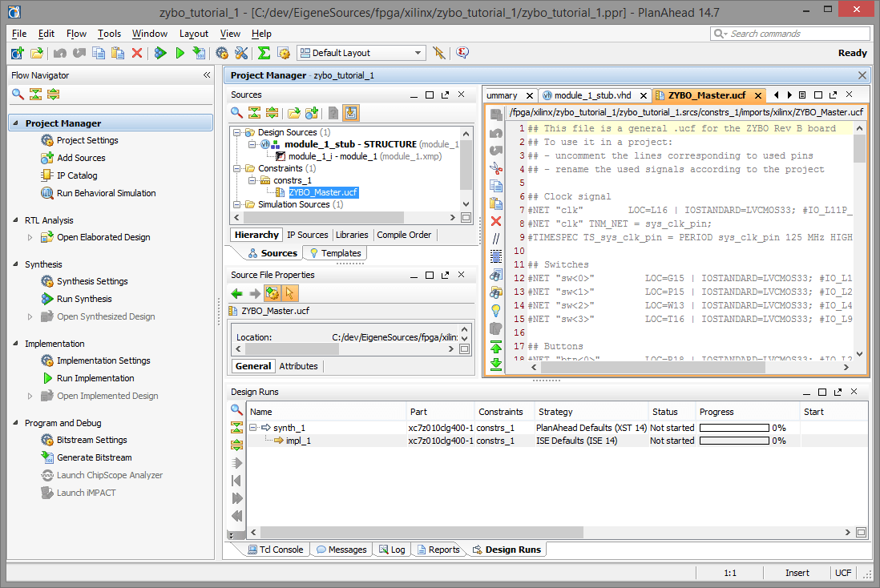Click the double-slash comment toggle icon in the editor sidebar

pyautogui.click(x=496, y=239)
